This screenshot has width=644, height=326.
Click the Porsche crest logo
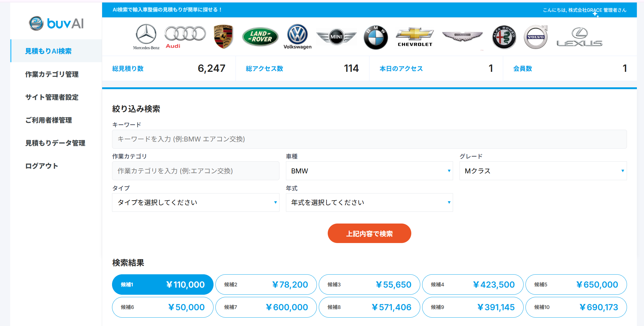pyautogui.click(x=223, y=36)
